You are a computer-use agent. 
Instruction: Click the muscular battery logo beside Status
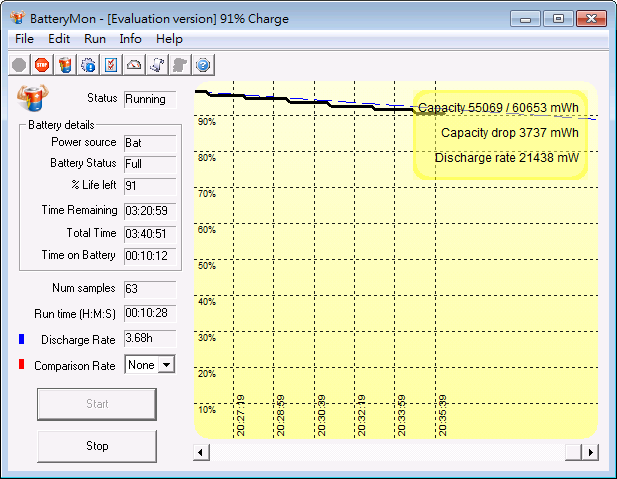[33, 97]
